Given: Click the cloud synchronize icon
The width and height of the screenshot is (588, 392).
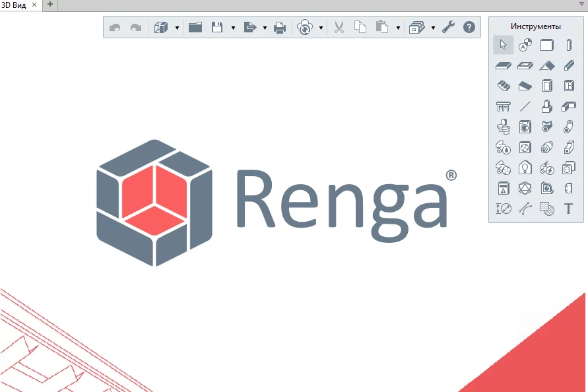Looking at the screenshot, I should tap(305, 27).
